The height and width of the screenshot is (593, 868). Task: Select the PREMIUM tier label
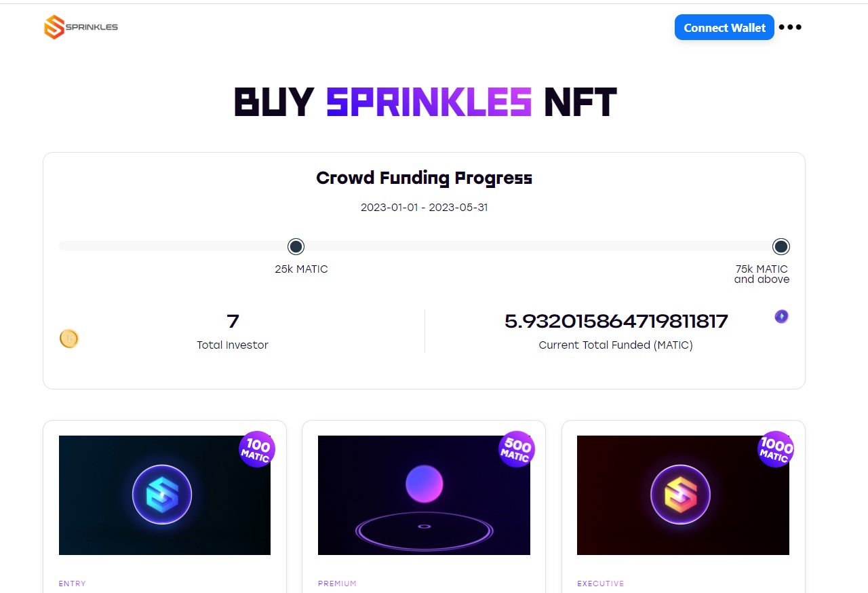(x=337, y=584)
